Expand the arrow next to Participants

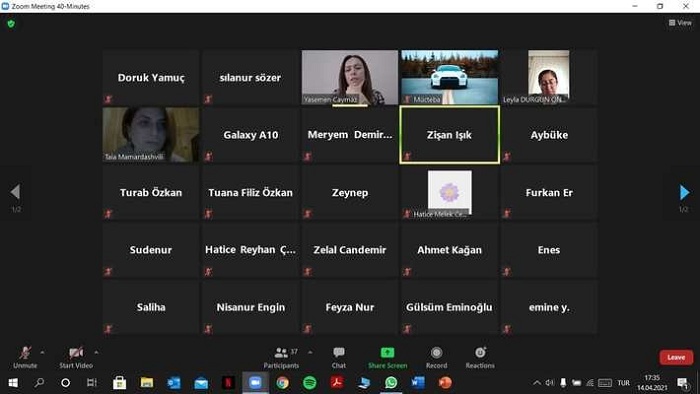(x=310, y=353)
